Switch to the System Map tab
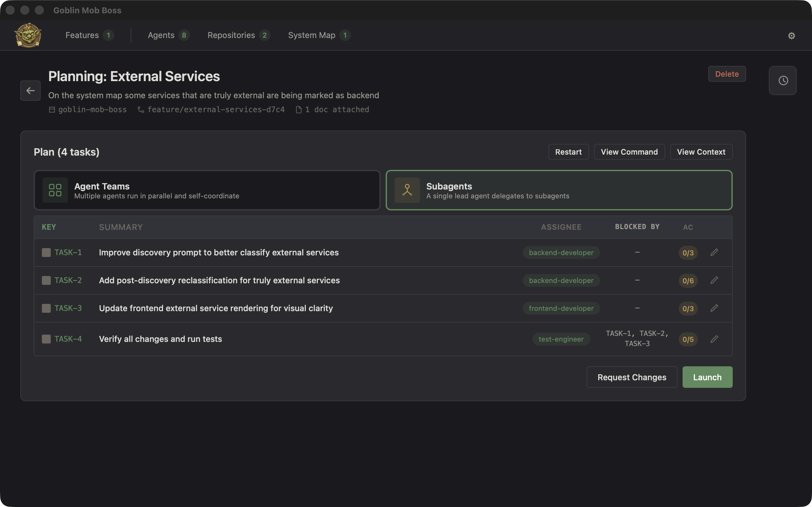812x507 pixels. point(312,35)
